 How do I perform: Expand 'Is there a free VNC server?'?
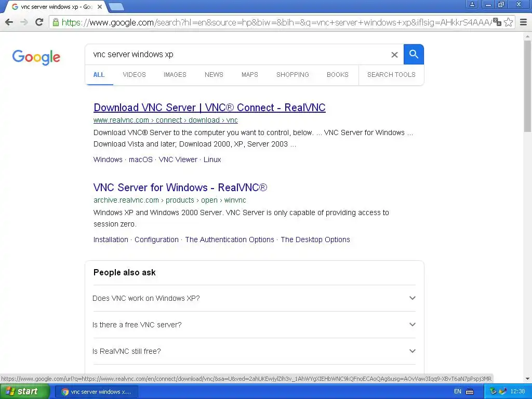click(254, 325)
